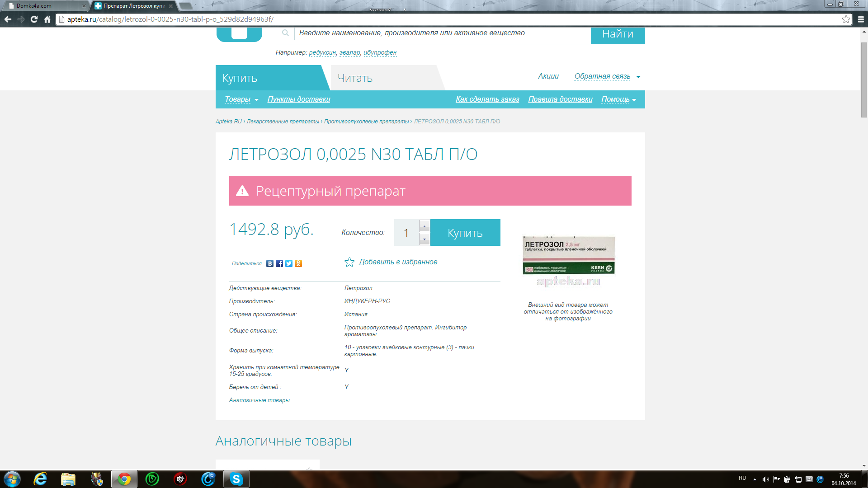Switch to the Chrome taskbar icon
This screenshot has width=868, height=488.
coord(124,479)
